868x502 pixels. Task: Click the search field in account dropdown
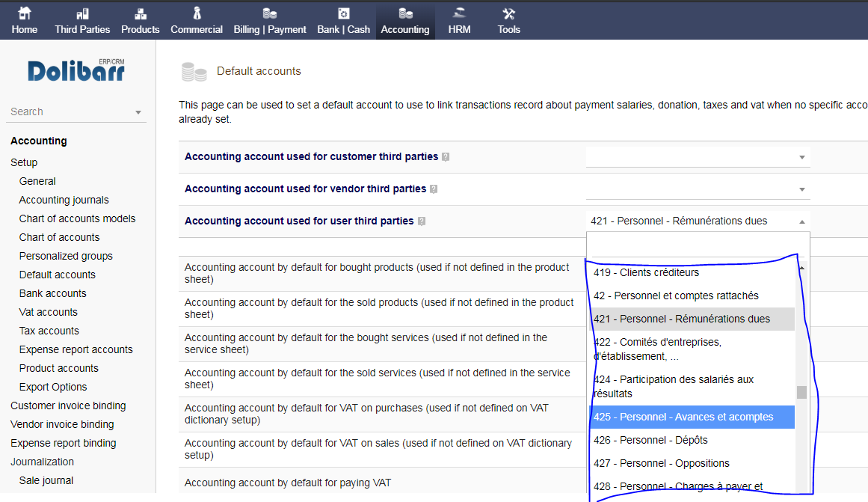coord(698,245)
